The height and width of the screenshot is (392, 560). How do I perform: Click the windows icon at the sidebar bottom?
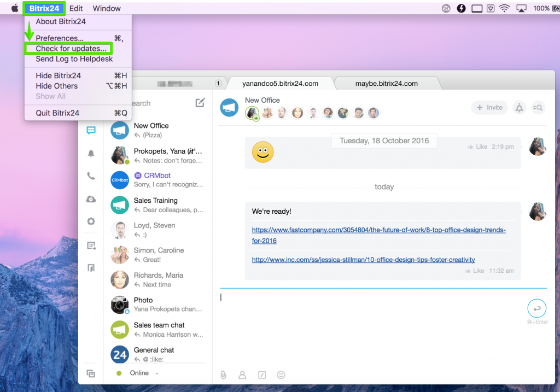pos(91,373)
